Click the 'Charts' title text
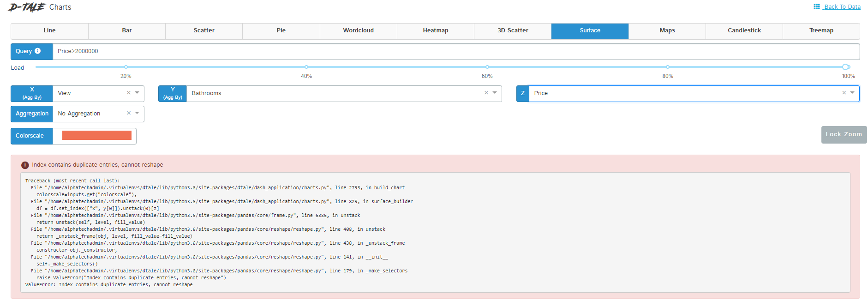The height and width of the screenshot is (307, 868). (60, 7)
